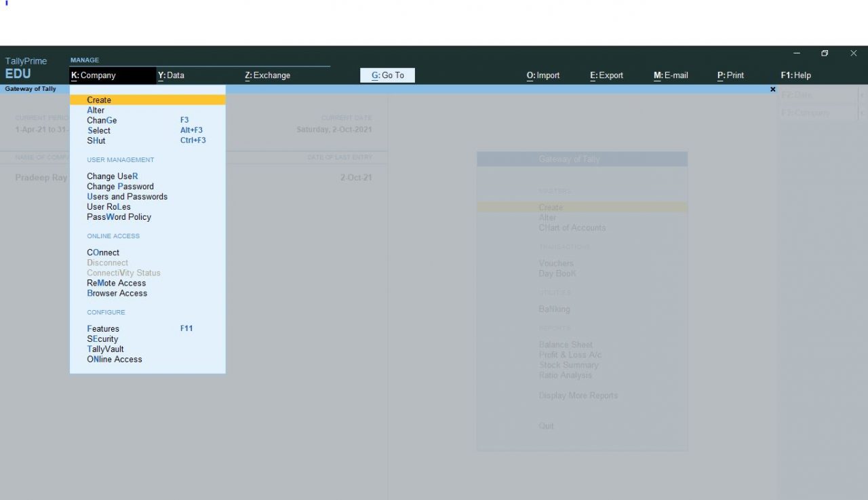Close the Company menu with the X
The width and height of the screenshot is (868, 500).
coord(772,89)
